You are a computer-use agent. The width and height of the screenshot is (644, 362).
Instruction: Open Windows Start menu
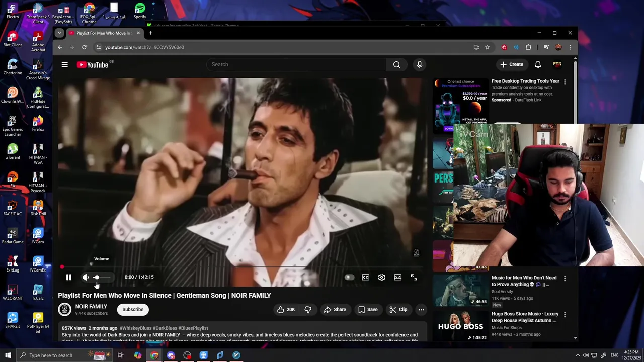click(x=8, y=355)
